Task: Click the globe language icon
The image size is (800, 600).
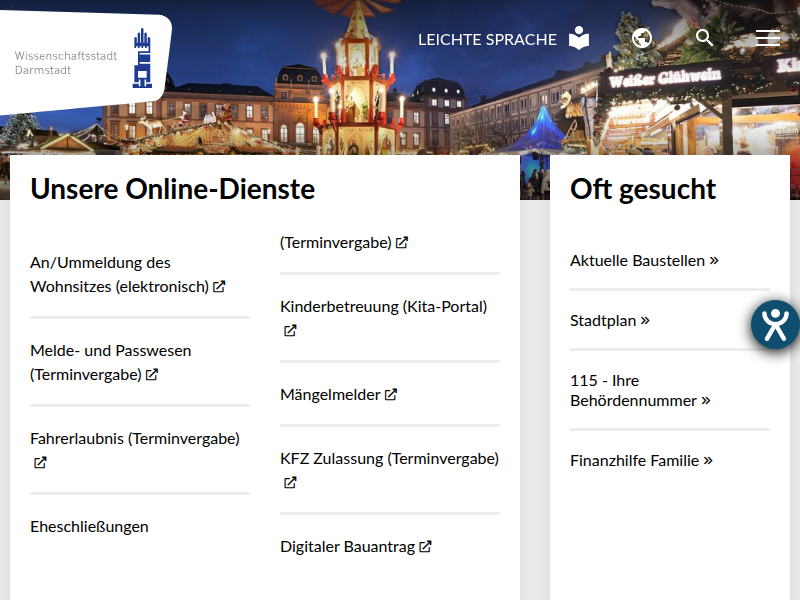Action: (641, 38)
